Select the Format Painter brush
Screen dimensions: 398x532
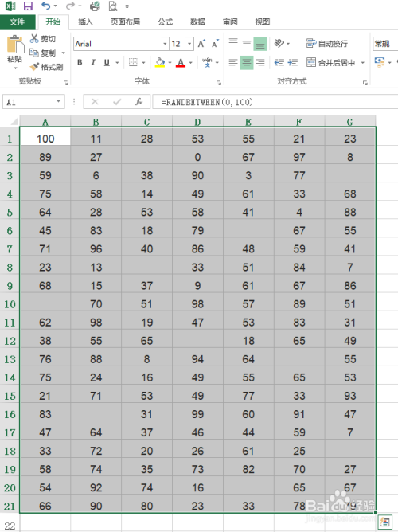coord(34,67)
